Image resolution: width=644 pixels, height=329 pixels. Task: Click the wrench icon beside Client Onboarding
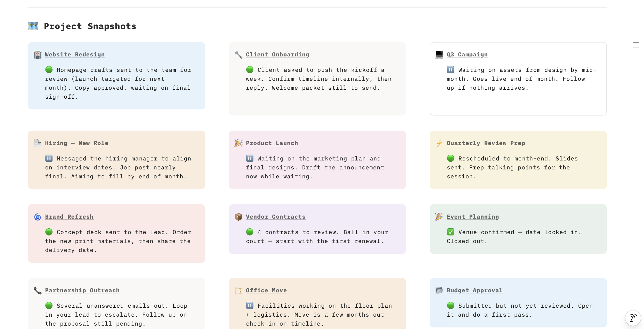(x=239, y=55)
